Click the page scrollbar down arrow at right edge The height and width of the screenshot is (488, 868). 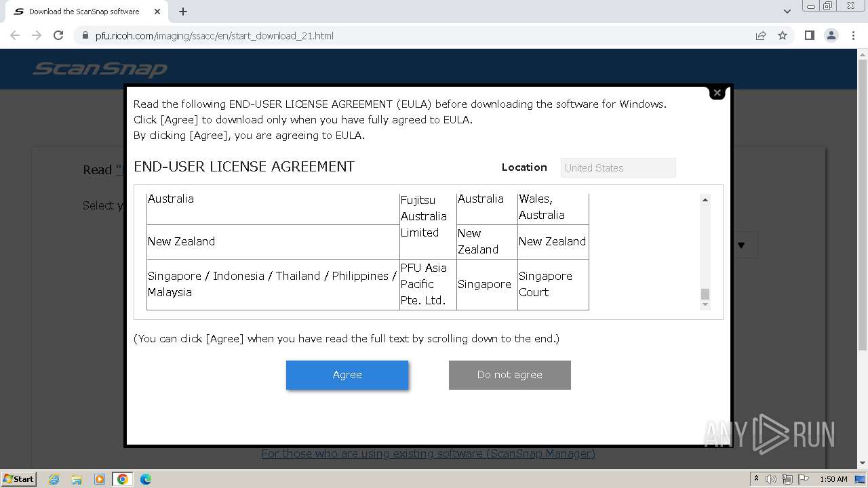[x=862, y=463]
